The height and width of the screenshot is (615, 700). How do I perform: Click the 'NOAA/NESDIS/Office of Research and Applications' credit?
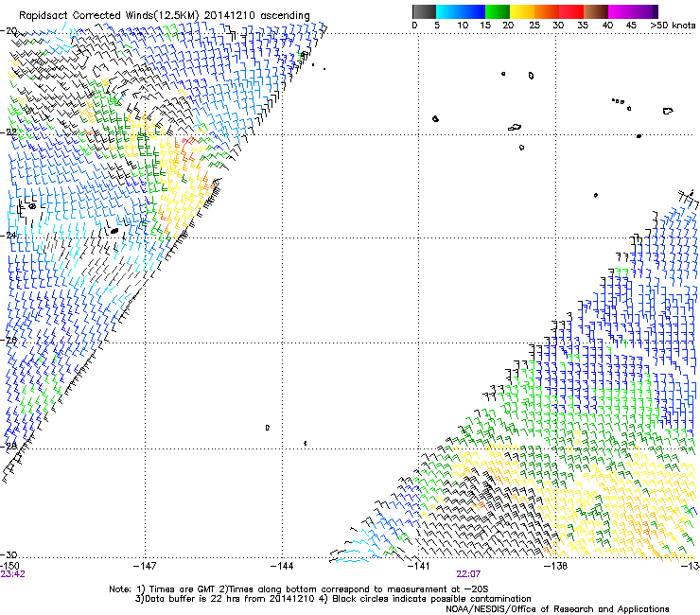click(557, 608)
